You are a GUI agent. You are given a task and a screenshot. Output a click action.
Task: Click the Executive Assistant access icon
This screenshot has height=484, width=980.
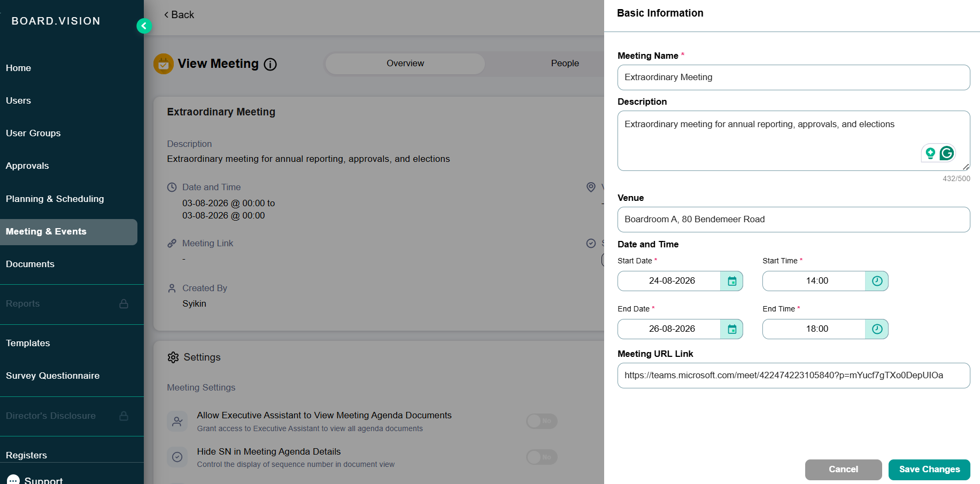177,421
